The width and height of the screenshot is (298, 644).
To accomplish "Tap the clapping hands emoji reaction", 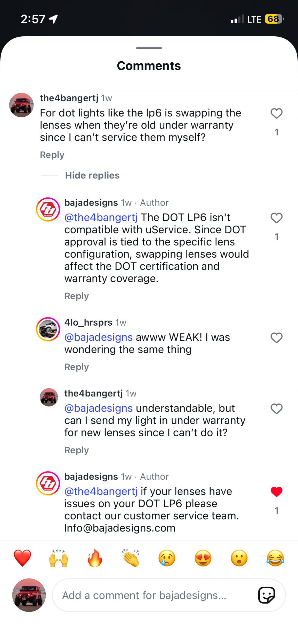I will (131, 558).
